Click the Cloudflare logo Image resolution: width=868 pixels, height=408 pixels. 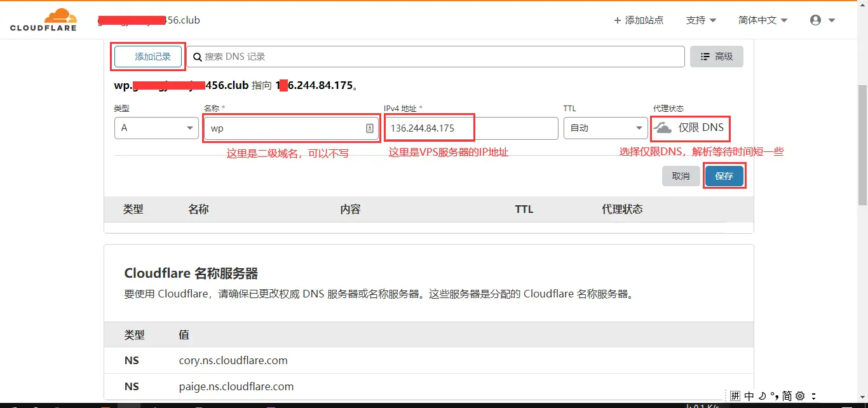tap(43, 20)
